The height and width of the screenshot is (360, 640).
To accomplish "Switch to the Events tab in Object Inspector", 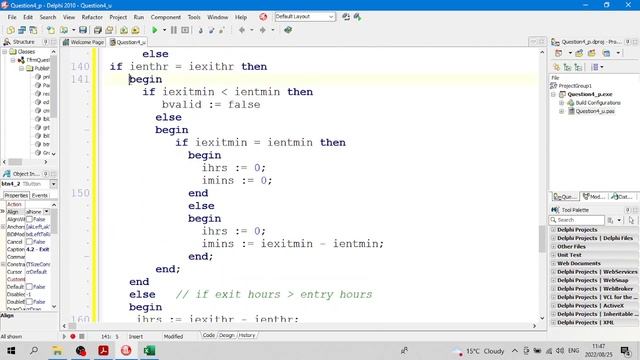I will [40, 196].
